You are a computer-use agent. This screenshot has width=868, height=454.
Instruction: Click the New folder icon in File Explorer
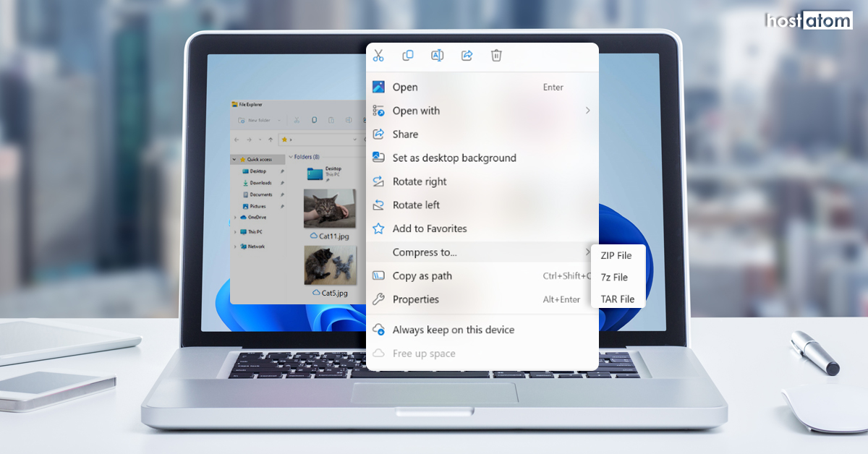241,121
